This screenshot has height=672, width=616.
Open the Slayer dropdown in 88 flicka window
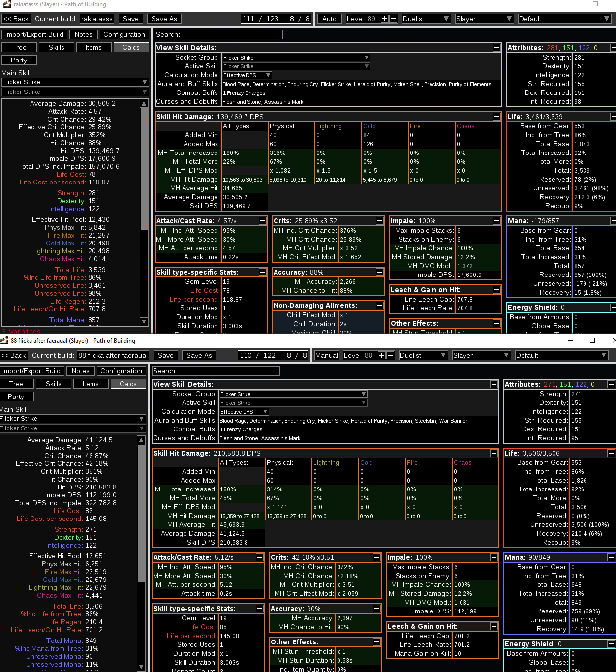tap(481, 355)
